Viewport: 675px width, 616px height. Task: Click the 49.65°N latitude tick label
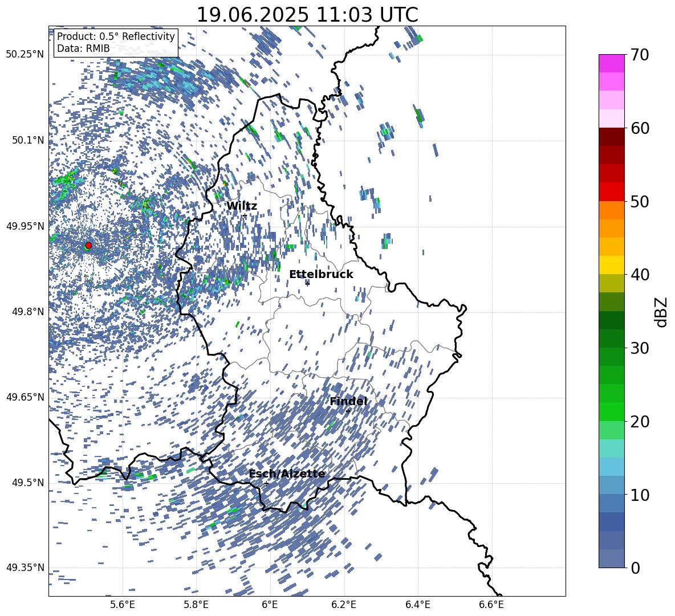[x=25, y=397]
